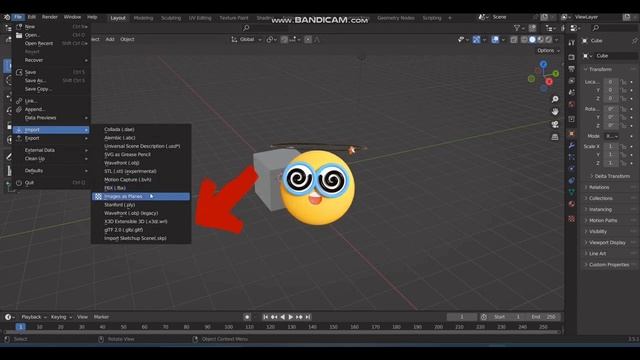This screenshot has height=360, width=640.
Task: Open the Tool properties tab icon
Action: [571, 43]
